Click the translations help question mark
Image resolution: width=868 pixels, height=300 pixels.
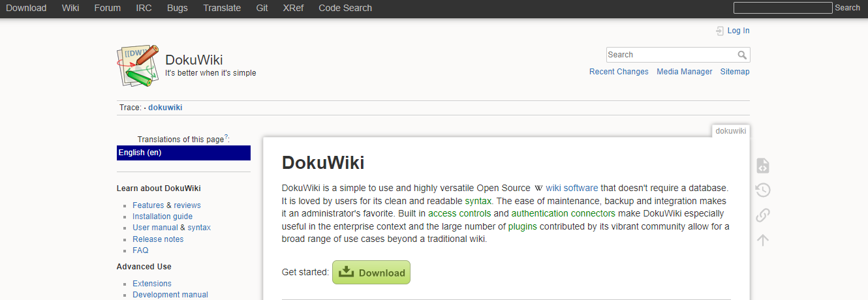[x=226, y=138]
